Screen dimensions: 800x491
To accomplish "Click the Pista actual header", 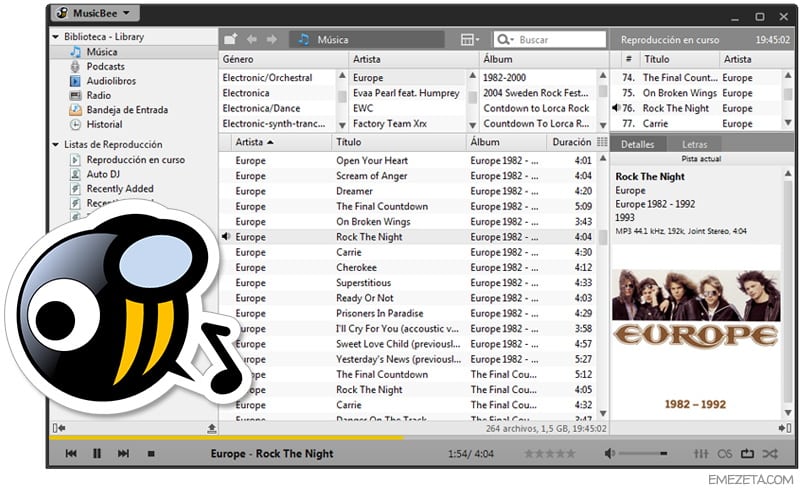I will pos(701,159).
